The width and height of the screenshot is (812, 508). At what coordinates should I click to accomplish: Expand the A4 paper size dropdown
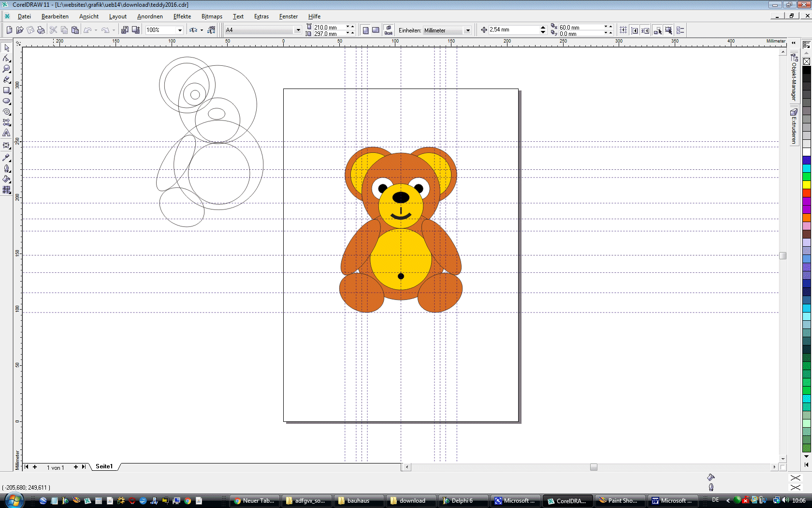[298, 30]
